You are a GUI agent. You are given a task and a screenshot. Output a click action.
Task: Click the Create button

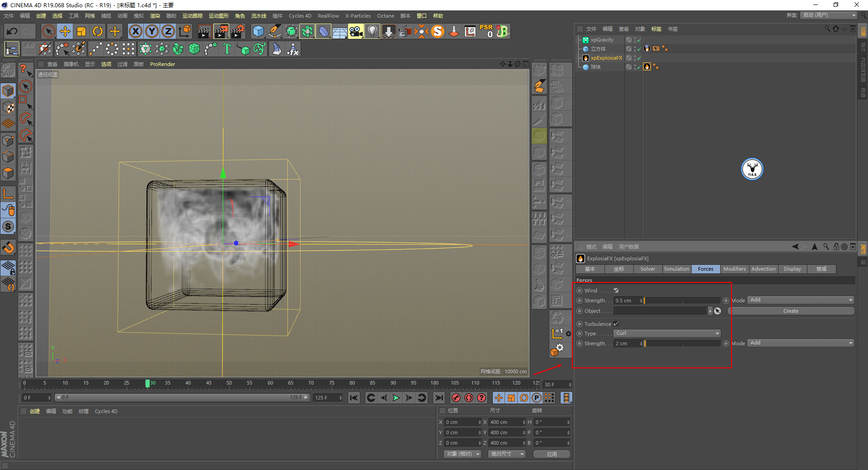(791, 311)
